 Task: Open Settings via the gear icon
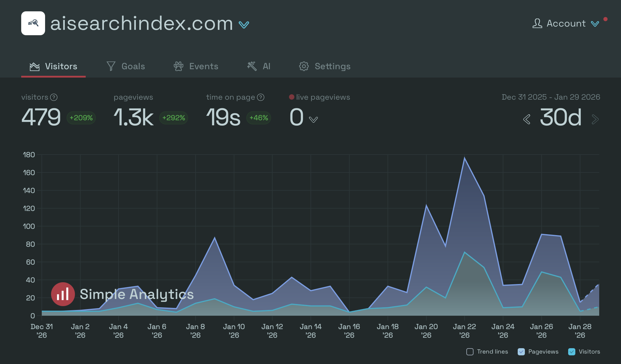coord(304,66)
